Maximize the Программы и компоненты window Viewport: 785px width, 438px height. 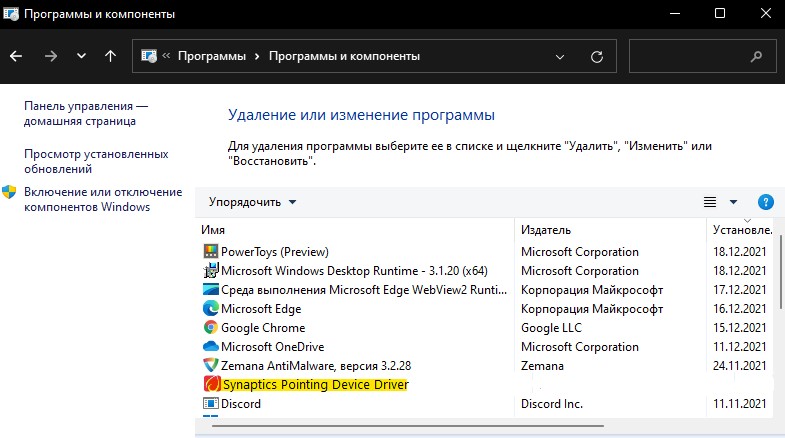point(719,14)
